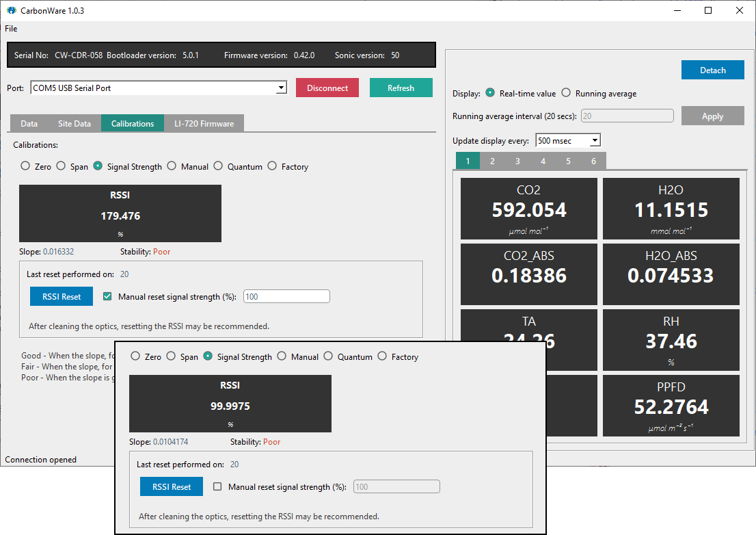Click the CarbonWare app icon in title bar
Screen dimensions: 756x535
pyautogui.click(x=12, y=10)
